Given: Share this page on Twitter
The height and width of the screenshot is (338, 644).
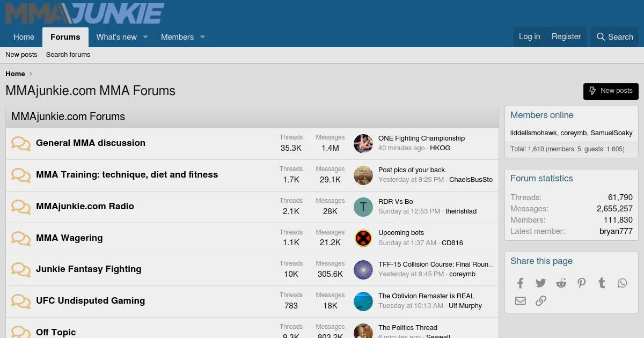Looking at the screenshot, I should coord(540,283).
